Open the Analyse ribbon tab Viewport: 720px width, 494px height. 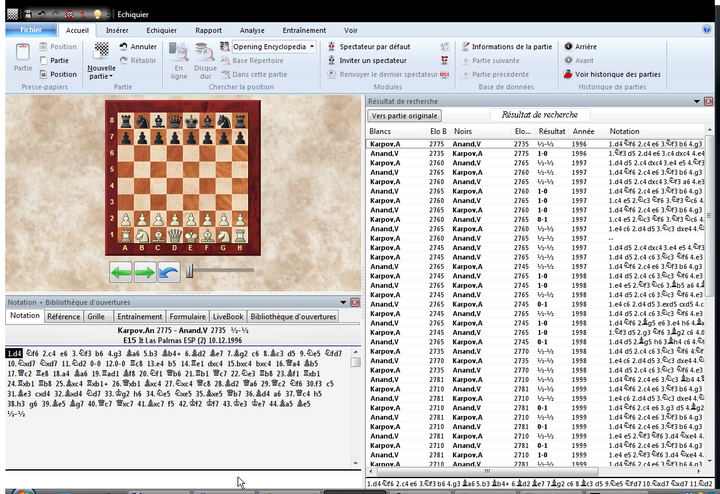point(252,30)
